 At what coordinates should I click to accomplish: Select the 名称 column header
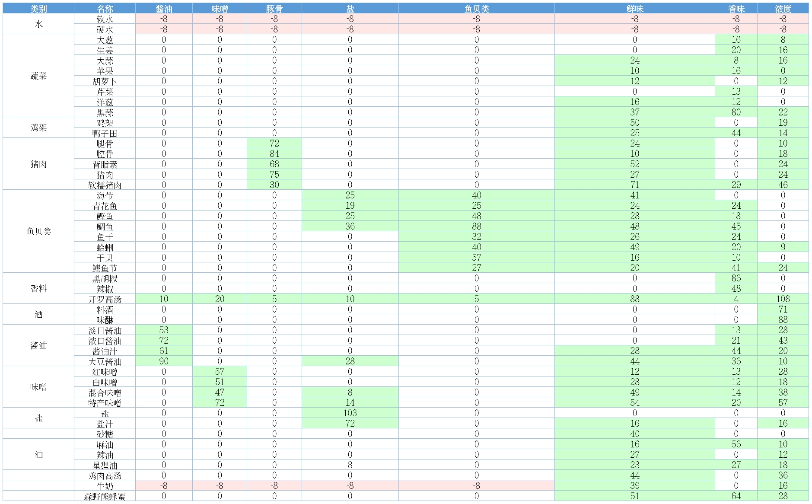[x=105, y=9]
